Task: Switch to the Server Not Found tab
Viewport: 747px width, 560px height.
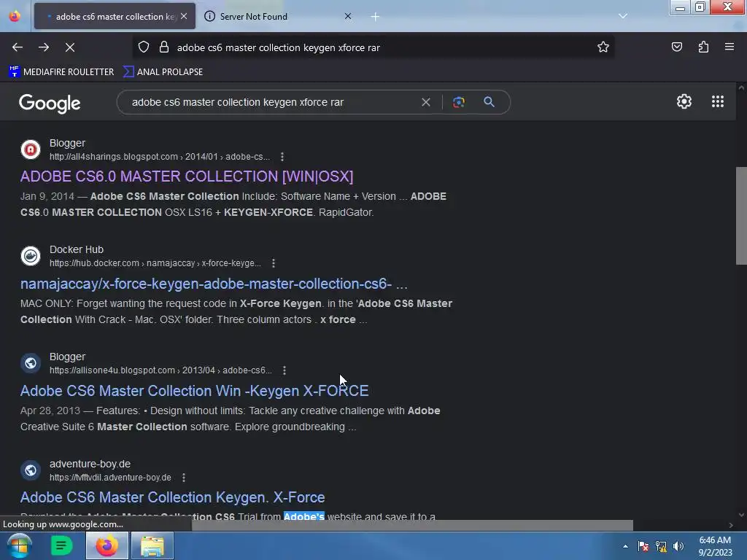Action: click(x=279, y=17)
